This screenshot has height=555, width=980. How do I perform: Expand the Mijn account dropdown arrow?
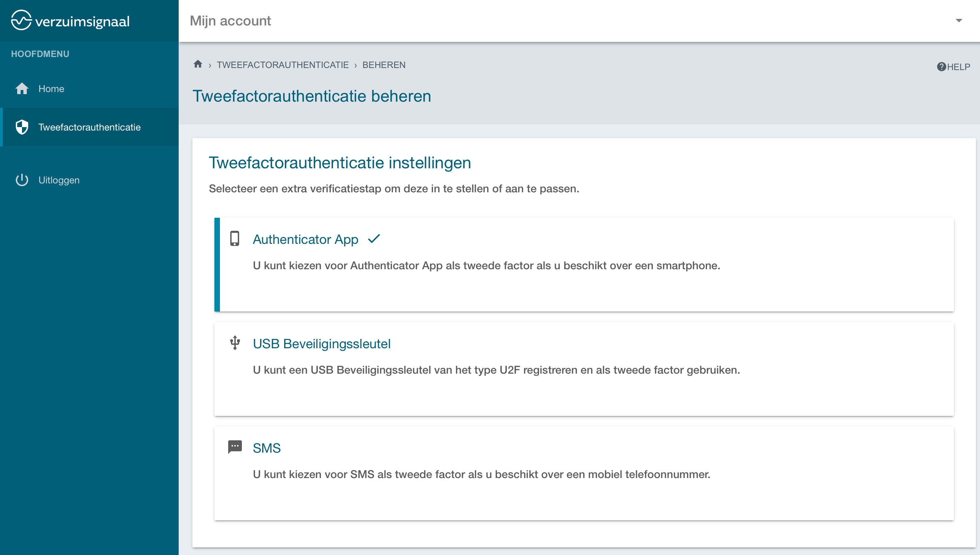[x=959, y=21]
